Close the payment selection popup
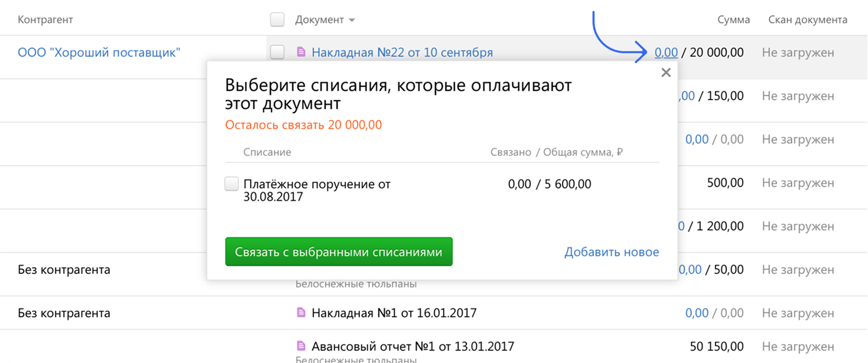Screen dimensions: 868x363 [x=666, y=72]
